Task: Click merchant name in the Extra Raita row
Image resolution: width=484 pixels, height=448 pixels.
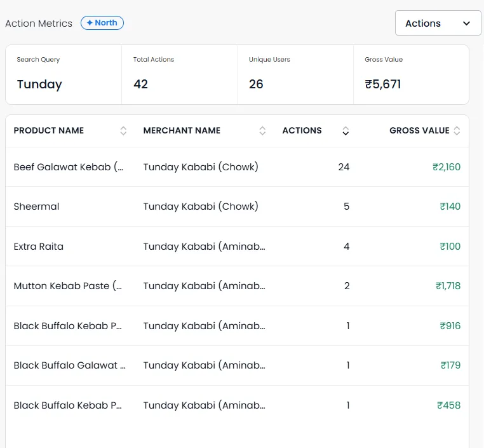Action: click(x=204, y=247)
